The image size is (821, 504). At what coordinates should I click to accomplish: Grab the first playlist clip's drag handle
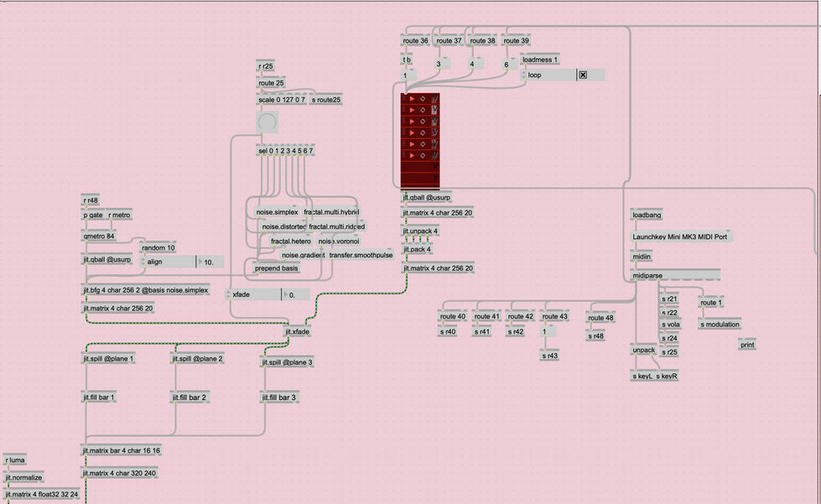(x=403, y=99)
